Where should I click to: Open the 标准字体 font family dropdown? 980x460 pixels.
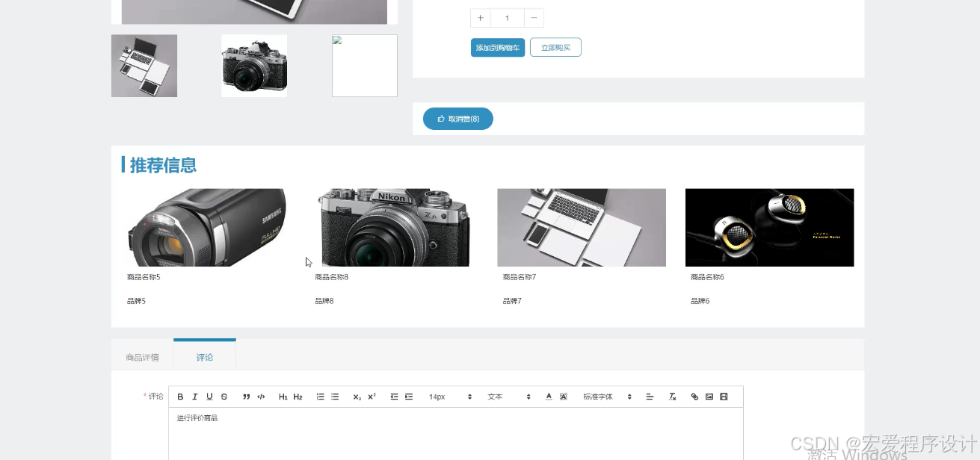pyautogui.click(x=608, y=397)
